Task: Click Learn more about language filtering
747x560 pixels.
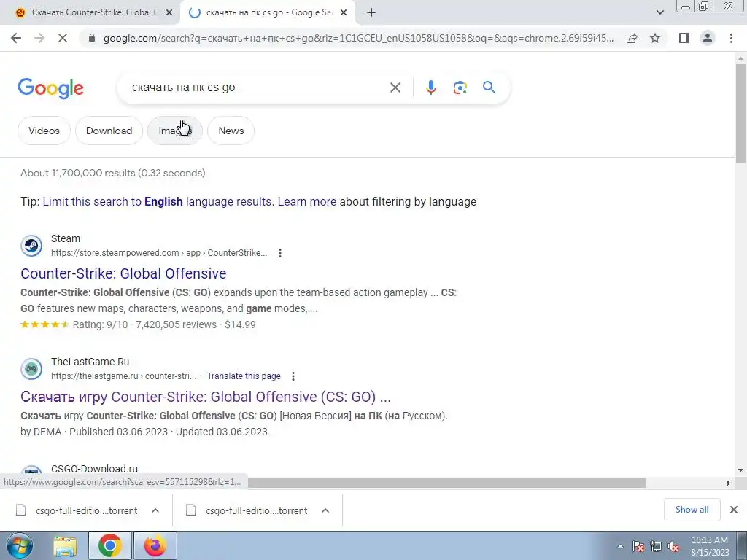Action: point(307,201)
